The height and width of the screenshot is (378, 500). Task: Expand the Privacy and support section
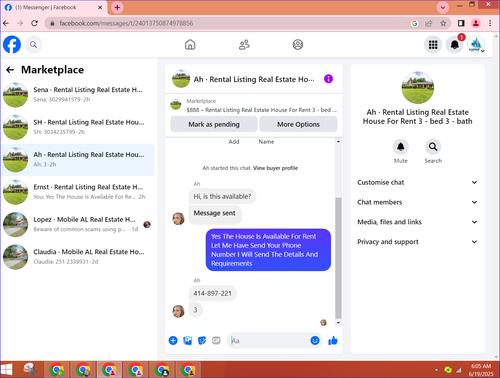click(417, 242)
